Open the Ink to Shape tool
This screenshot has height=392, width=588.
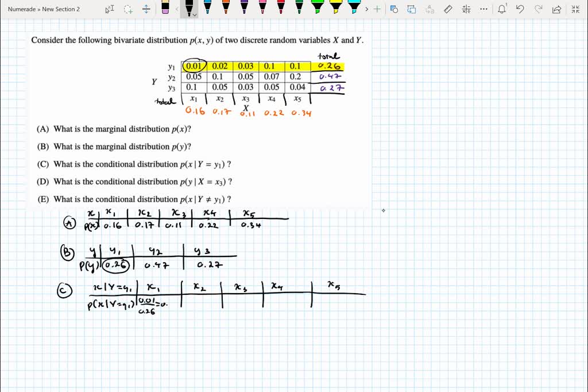click(394, 9)
